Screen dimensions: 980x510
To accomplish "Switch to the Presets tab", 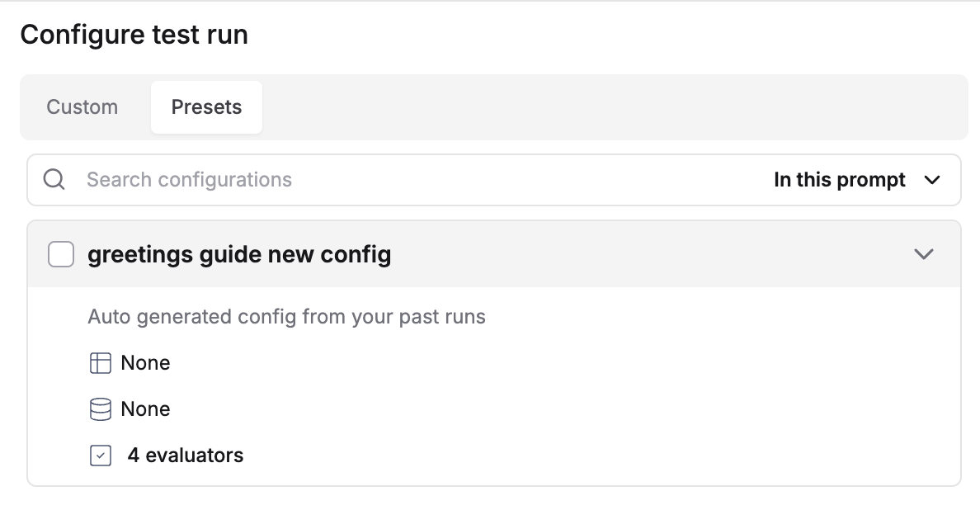I will pyautogui.click(x=206, y=106).
